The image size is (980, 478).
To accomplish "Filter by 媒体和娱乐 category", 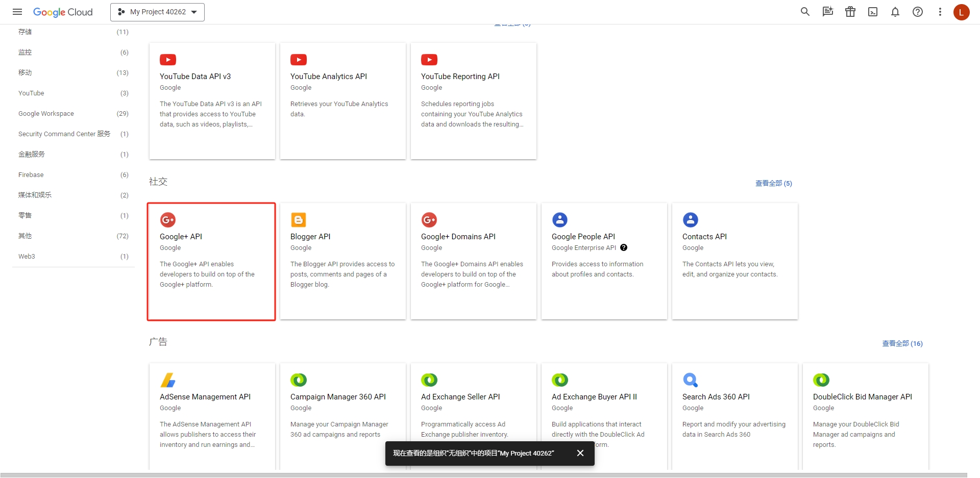I will pyautogui.click(x=73, y=195).
